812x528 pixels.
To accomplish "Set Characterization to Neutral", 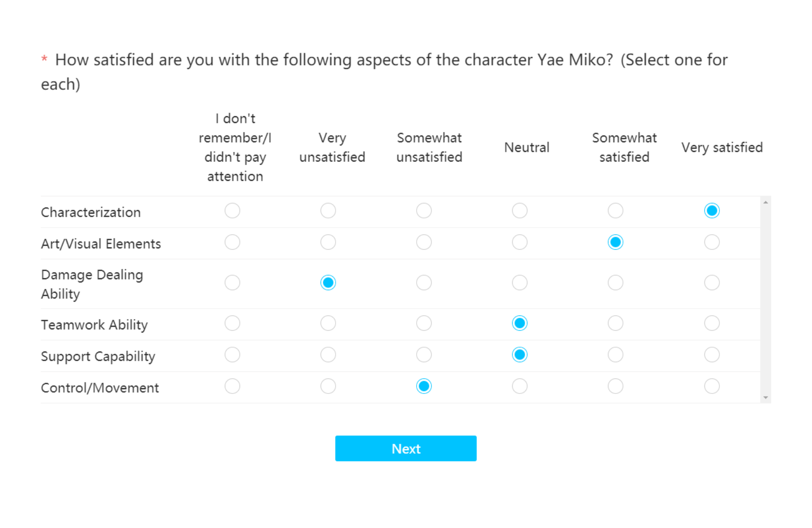I will tap(519, 211).
